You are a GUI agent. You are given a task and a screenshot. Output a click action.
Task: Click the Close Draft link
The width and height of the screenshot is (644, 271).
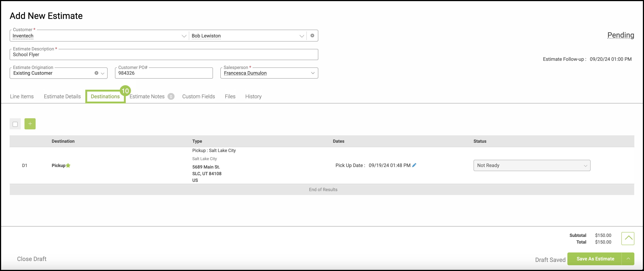32,259
